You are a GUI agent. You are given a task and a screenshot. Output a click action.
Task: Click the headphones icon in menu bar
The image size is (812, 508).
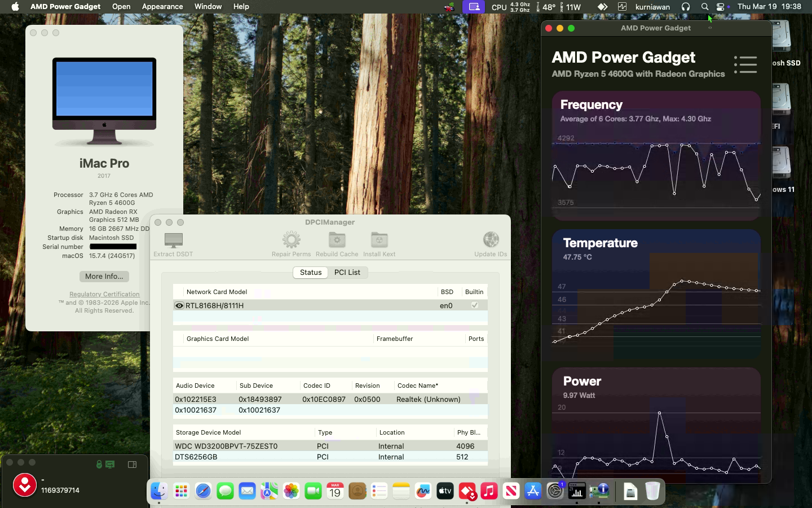686,7
